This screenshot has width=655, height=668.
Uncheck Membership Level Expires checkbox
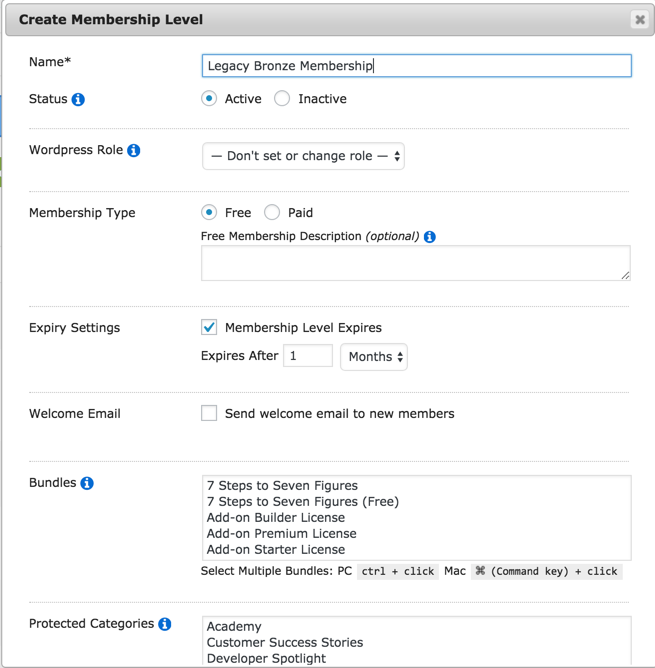pyautogui.click(x=209, y=327)
